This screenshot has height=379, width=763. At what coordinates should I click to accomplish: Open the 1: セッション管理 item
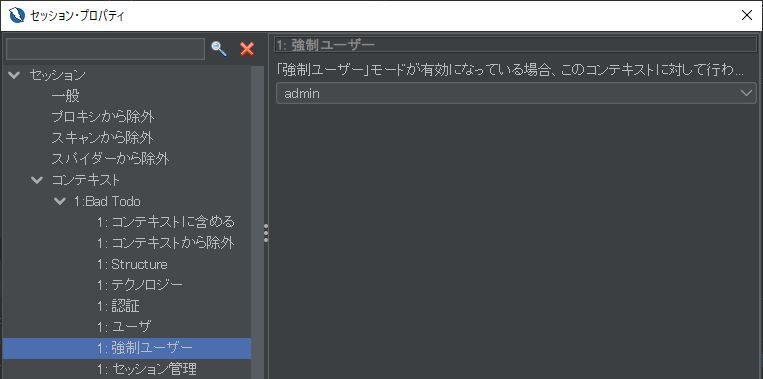(146, 369)
